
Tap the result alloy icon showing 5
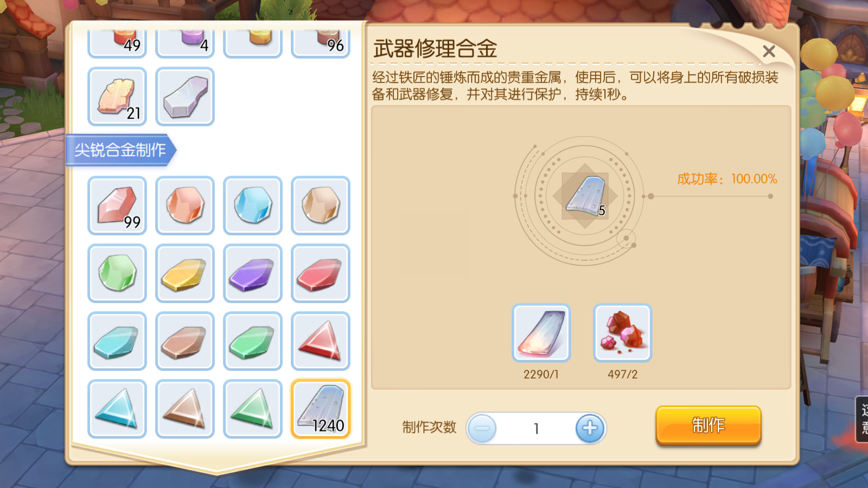pyautogui.click(x=585, y=196)
